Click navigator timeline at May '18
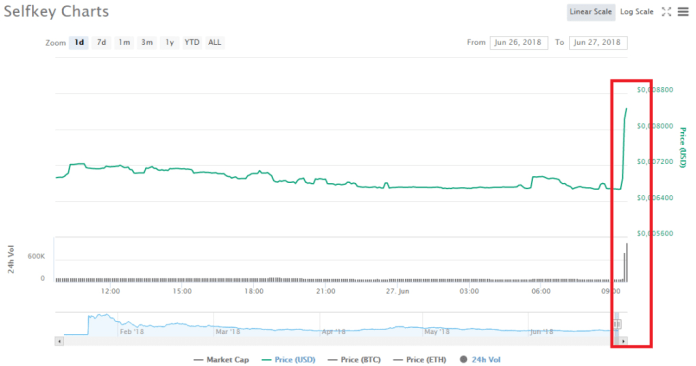 (x=437, y=331)
